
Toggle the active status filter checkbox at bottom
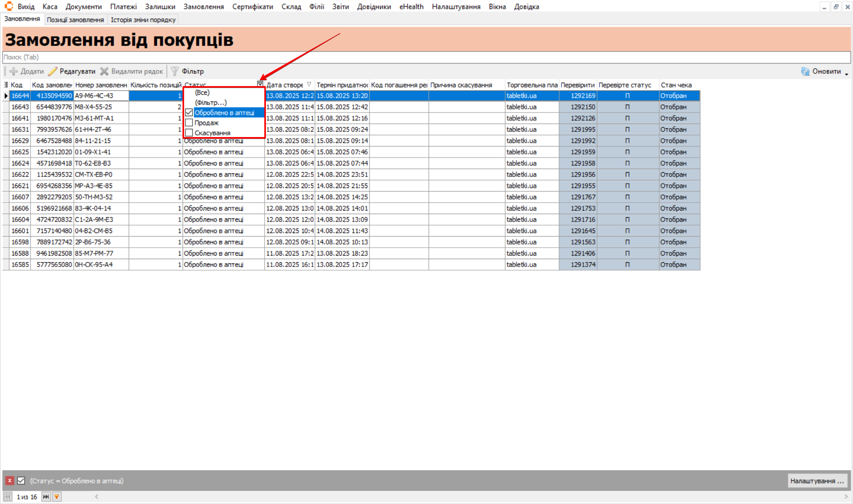point(21,481)
